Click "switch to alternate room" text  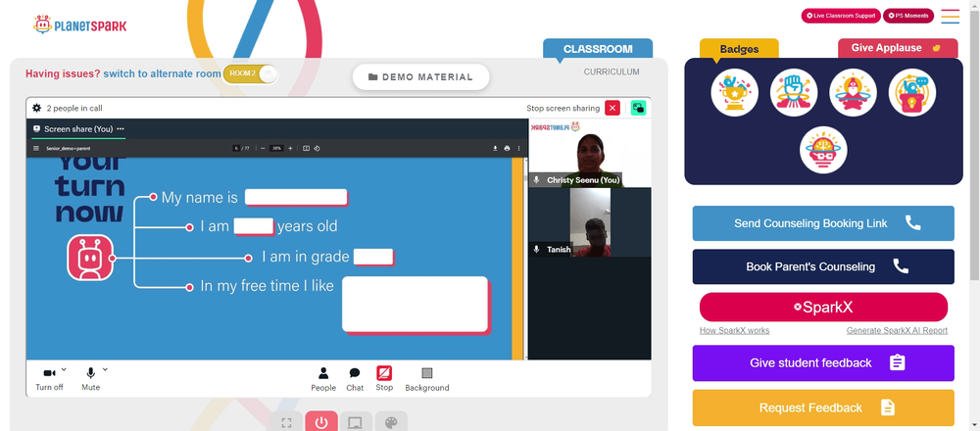click(x=162, y=73)
